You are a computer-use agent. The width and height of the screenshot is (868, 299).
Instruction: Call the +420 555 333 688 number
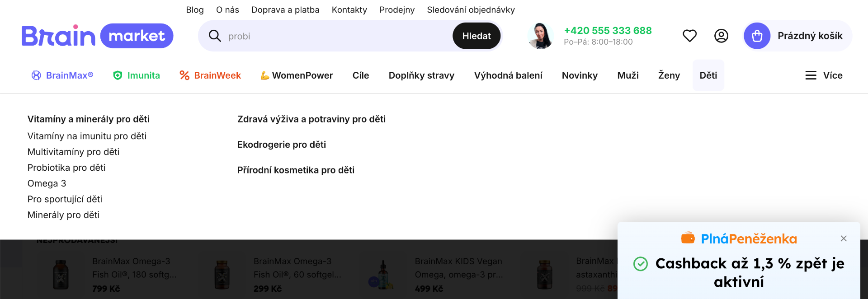click(608, 31)
